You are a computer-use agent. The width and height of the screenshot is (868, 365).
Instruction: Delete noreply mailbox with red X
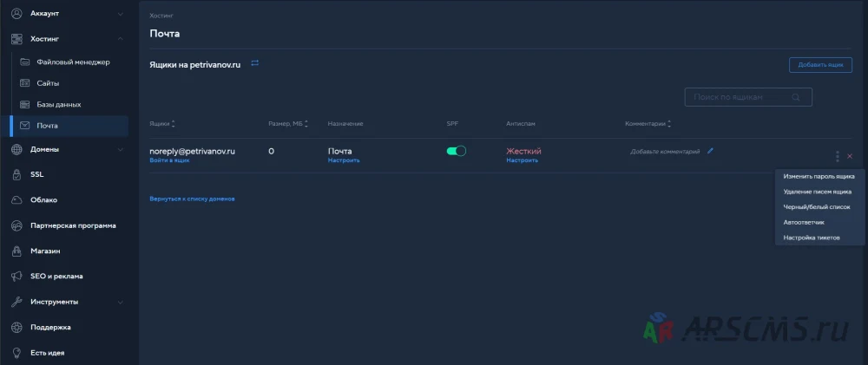coord(850,157)
